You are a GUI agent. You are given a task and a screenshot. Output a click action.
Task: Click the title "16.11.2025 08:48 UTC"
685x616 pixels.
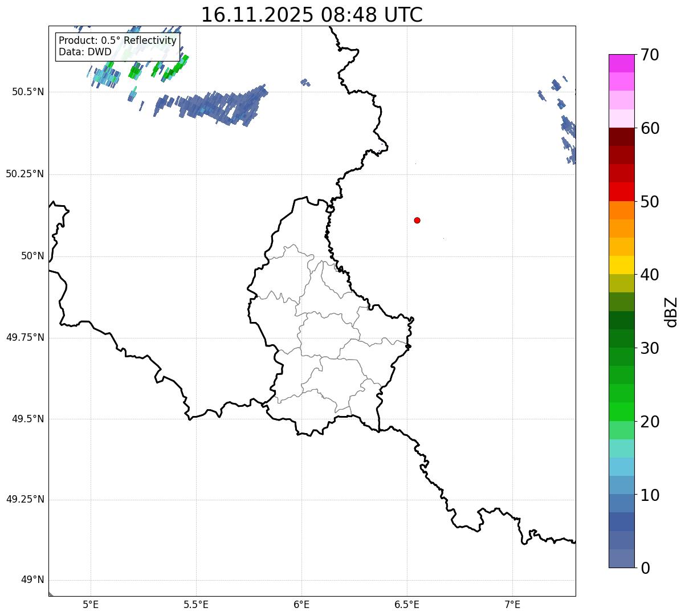point(312,15)
